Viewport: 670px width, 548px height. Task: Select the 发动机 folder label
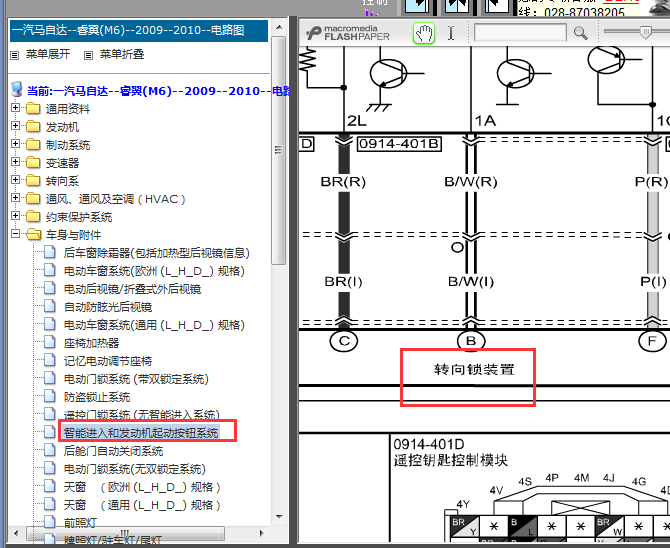tap(62, 127)
